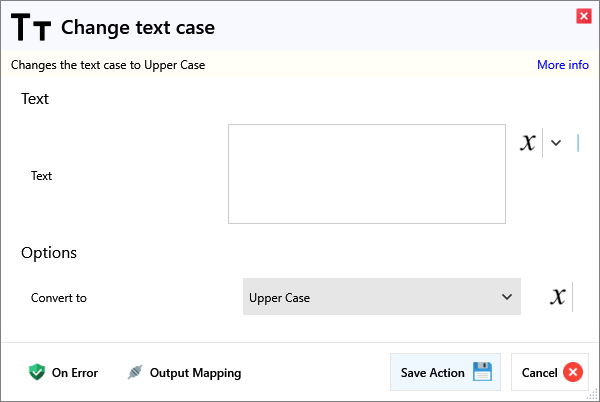Click the floppy disk save icon

pos(482,372)
